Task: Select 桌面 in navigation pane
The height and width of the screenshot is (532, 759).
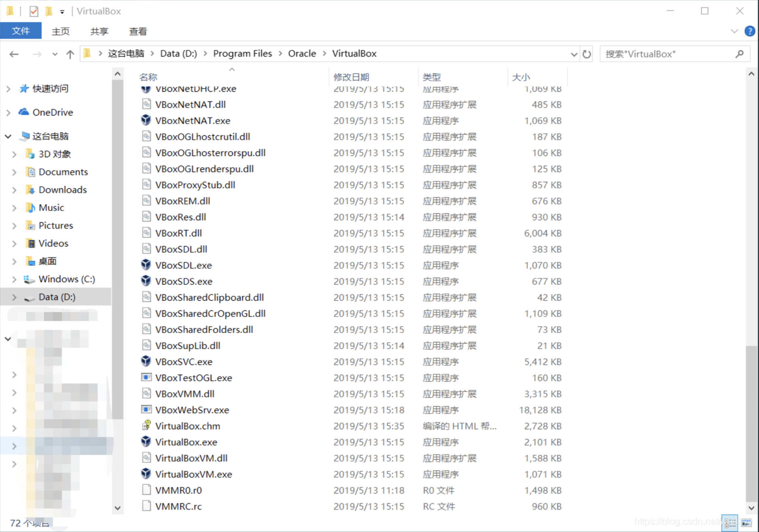Action: 47,261
